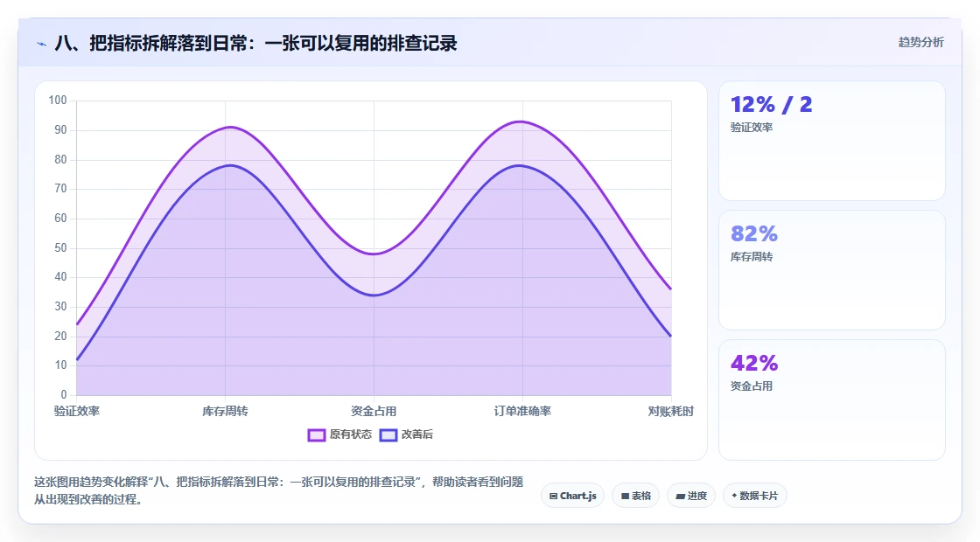Screen dimensions: 980x542
Task: Open the 表格 tag
Action: pyautogui.click(x=635, y=496)
